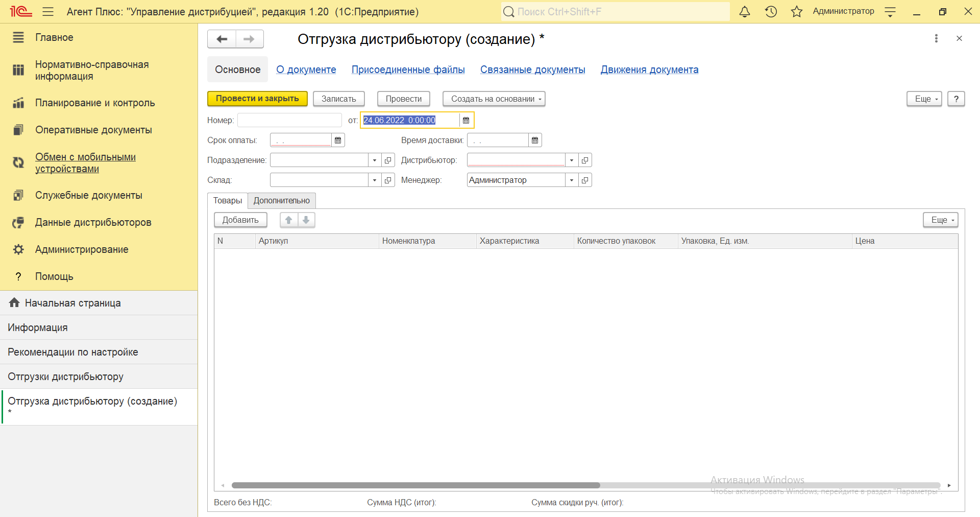Open Связанные документы link
Image resolution: width=980 pixels, height=517 pixels.
[x=533, y=69]
